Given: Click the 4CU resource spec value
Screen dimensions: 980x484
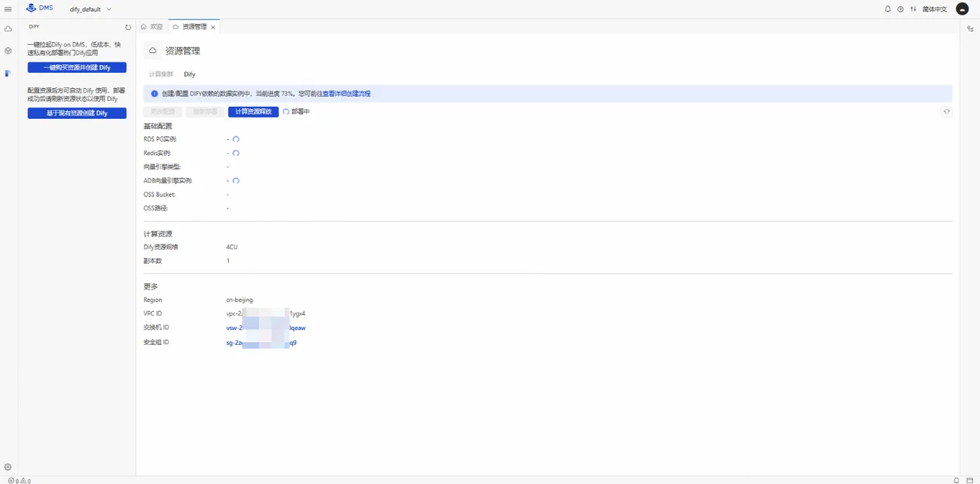Looking at the screenshot, I should 232,247.
